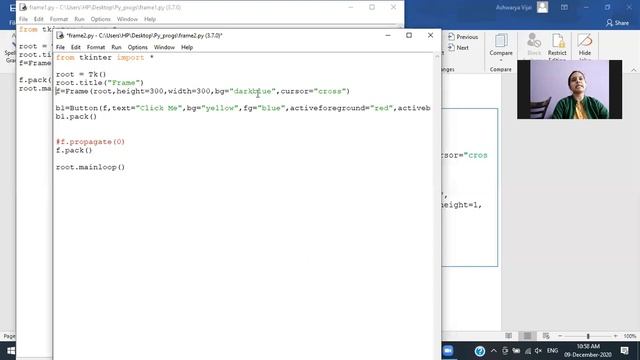
Task: Open the Compare dropdown in Word ribbon
Action: click(501, 47)
